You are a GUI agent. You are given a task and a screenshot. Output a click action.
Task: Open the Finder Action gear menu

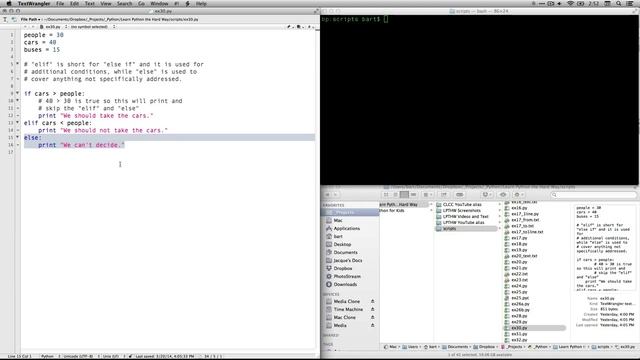[x=518, y=195]
